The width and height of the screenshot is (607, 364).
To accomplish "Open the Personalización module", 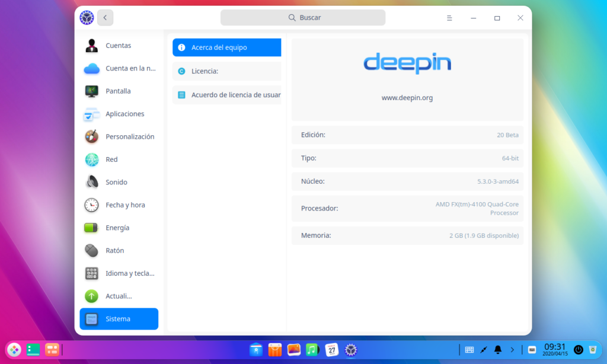I will coord(119,137).
